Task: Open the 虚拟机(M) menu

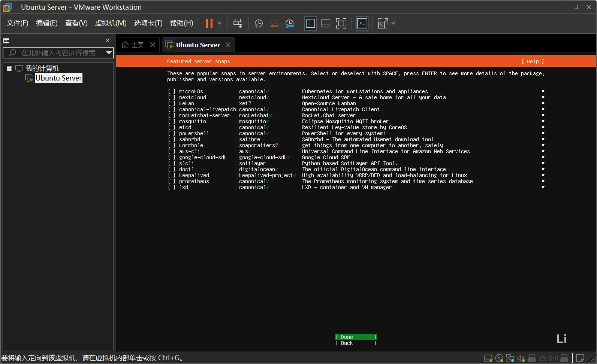Action: 111,23
